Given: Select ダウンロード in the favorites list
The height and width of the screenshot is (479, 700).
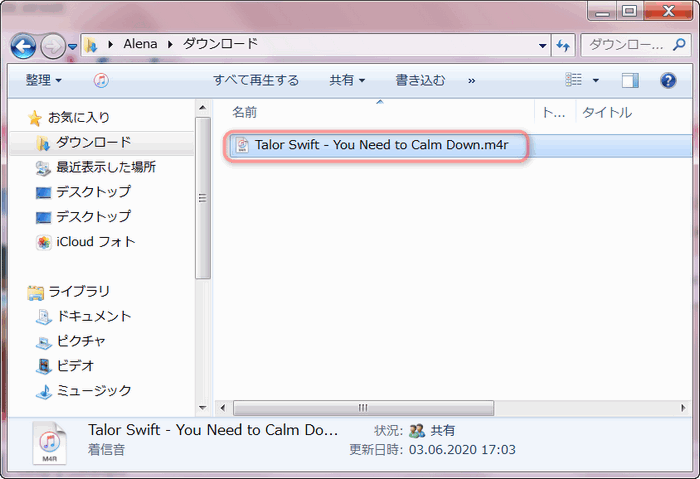Looking at the screenshot, I should [x=93, y=142].
